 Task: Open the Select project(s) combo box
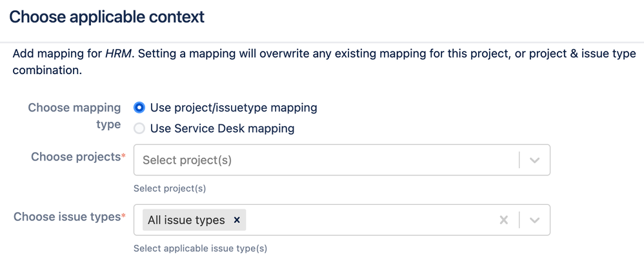(342, 160)
